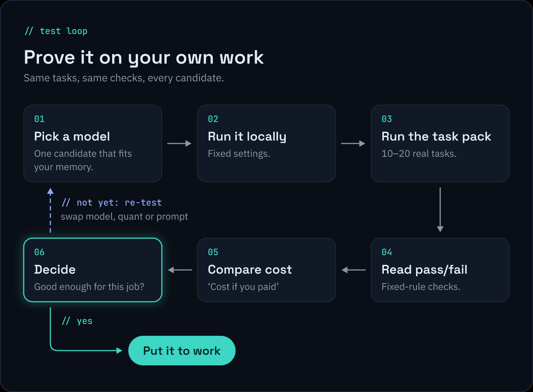This screenshot has height=392, width=533.
Task: Click the "06" step number
Action: coord(39,252)
